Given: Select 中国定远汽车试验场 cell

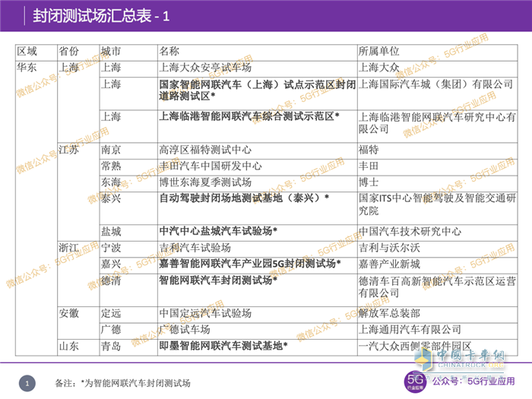Looking at the screenshot, I should [x=258, y=315].
